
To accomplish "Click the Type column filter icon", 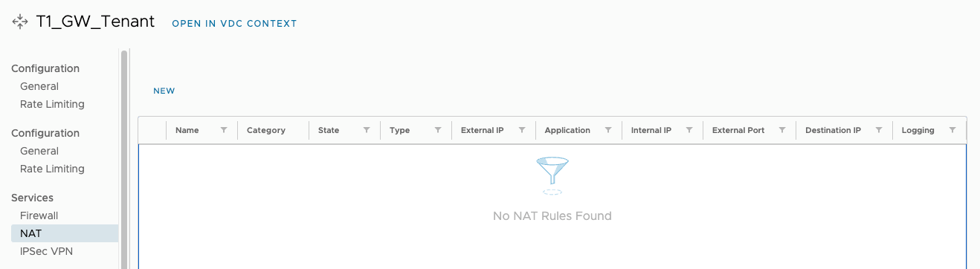I will tap(438, 130).
